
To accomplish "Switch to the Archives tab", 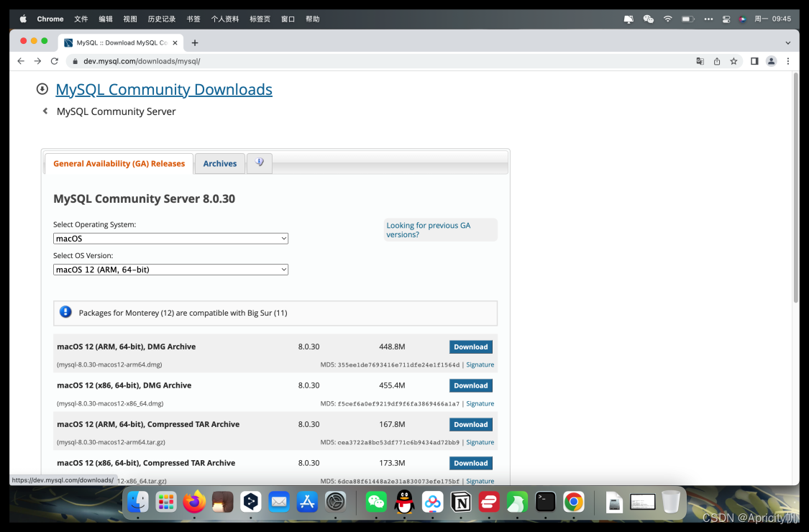I will point(220,164).
